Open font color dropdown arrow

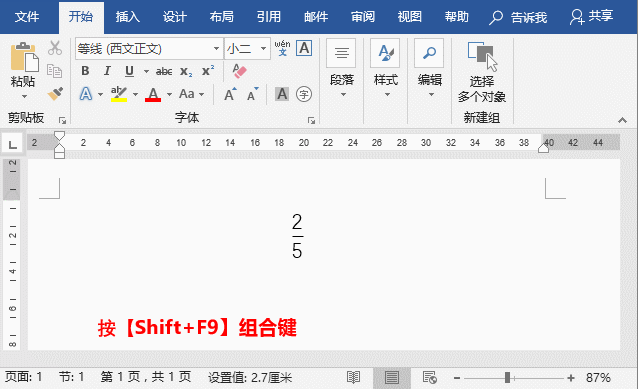pyautogui.click(x=169, y=94)
